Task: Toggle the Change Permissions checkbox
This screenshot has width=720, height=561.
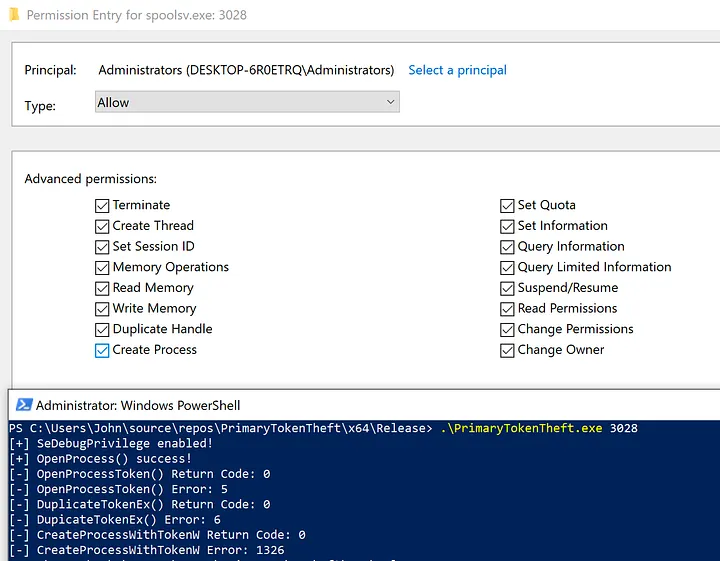Action: coord(507,329)
